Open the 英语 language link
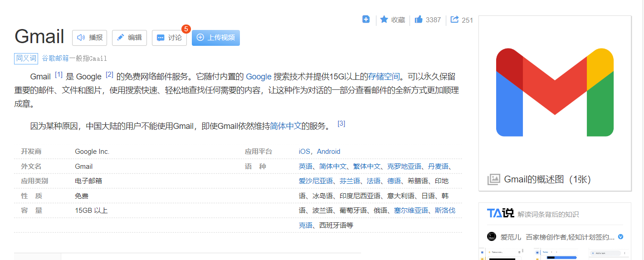This screenshot has width=644, height=260. point(306,167)
